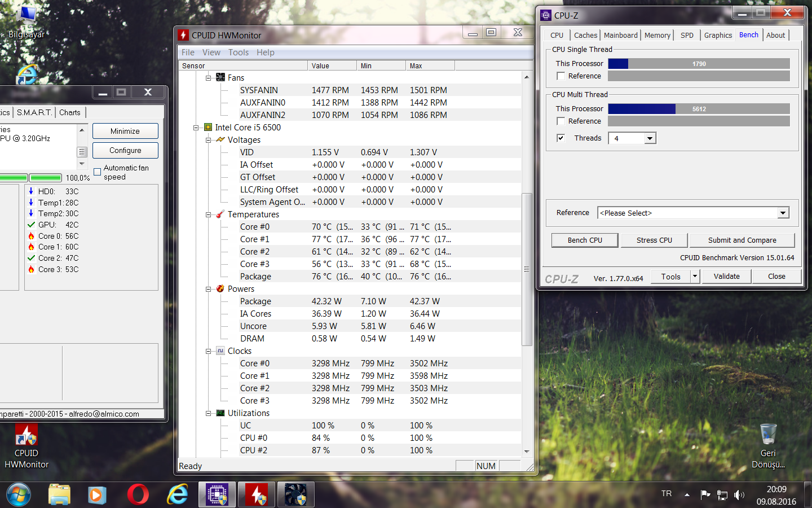The width and height of the screenshot is (812, 508).
Task: Click Submit and Compare button
Action: click(x=742, y=240)
